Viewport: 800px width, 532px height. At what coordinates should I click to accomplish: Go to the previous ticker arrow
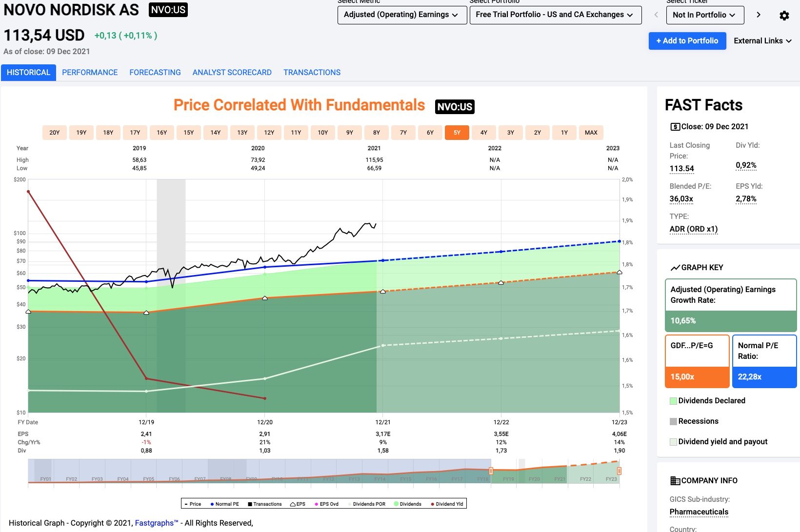point(656,15)
